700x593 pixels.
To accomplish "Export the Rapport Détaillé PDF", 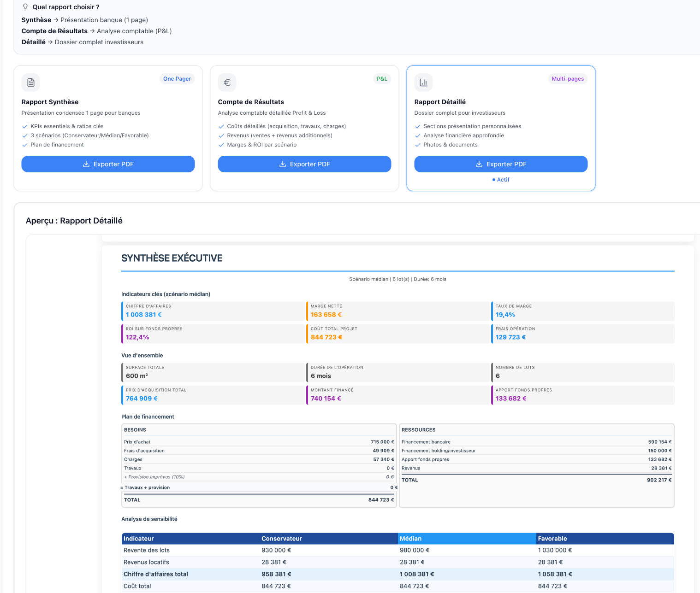I will [x=501, y=164].
